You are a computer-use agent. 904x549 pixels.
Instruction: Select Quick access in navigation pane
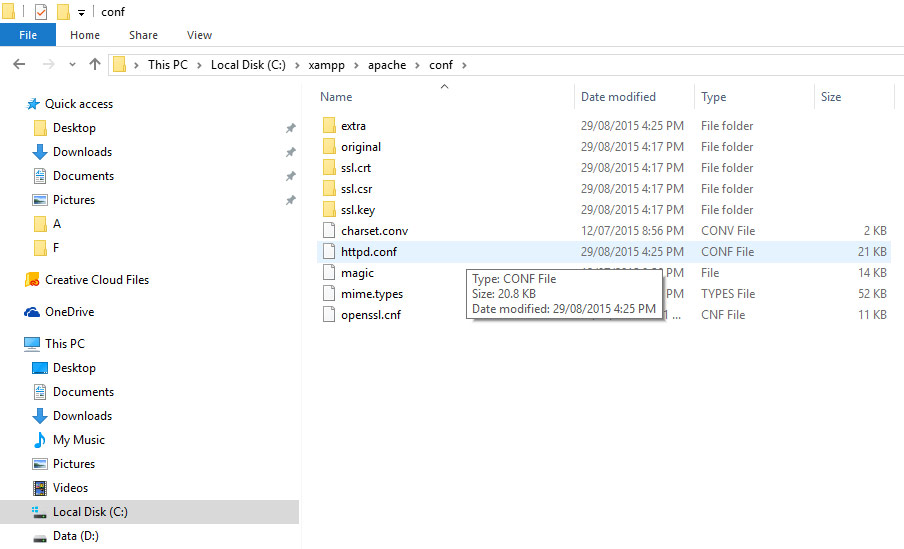pyautogui.click(x=79, y=104)
